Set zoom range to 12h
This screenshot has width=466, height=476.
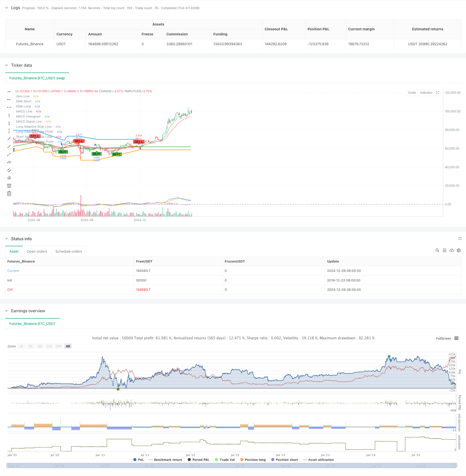tap(49, 346)
